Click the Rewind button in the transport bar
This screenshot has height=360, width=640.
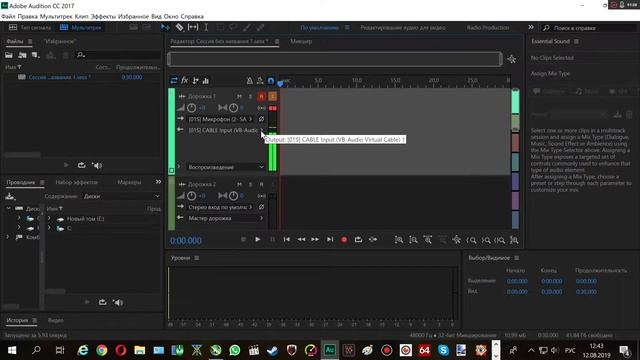coord(301,240)
